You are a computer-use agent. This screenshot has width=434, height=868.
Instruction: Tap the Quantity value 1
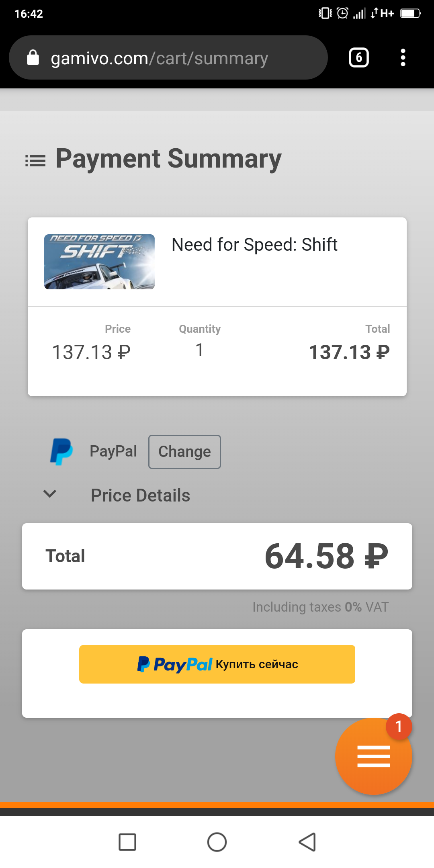pos(199,350)
